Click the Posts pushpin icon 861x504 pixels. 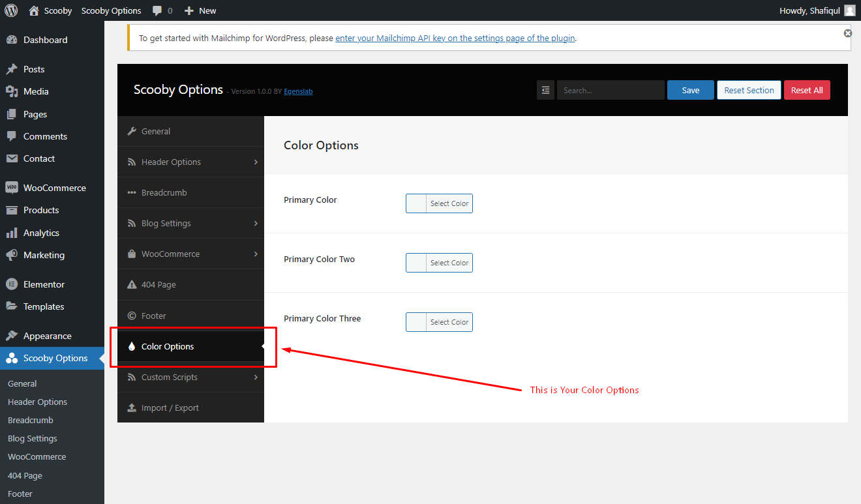coord(12,69)
